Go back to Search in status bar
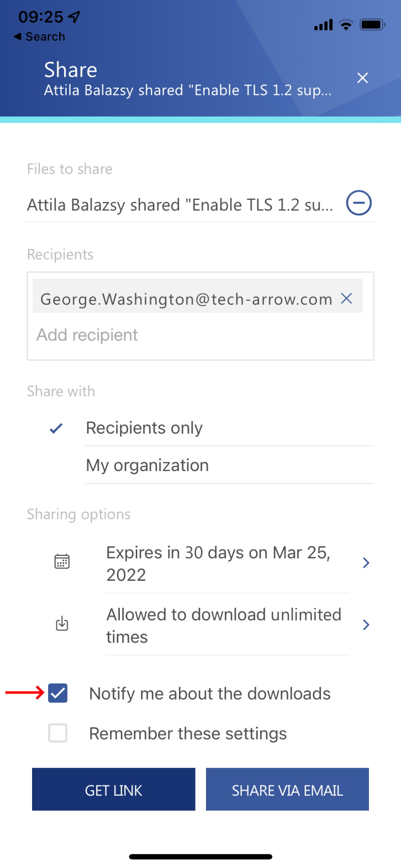 click(40, 37)
